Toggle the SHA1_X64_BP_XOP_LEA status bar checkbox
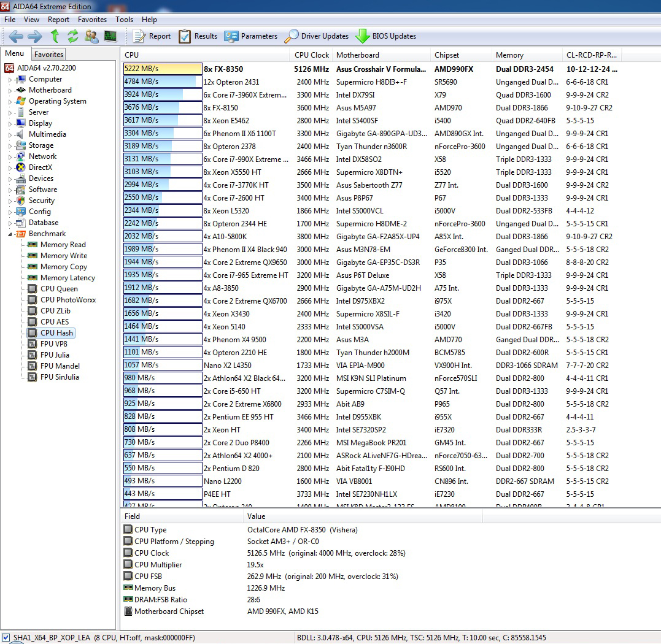The image size is (661, 644). 6,638
